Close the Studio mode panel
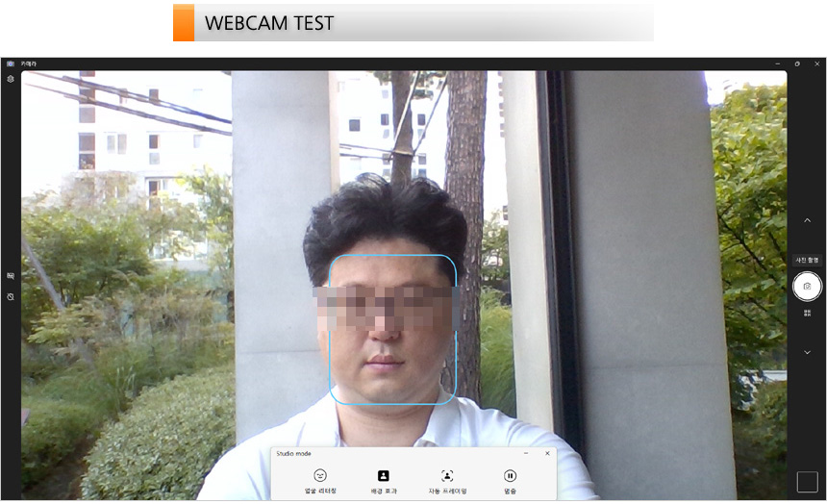Viewport: 827px width, 504px height. (x=547, y=453)
